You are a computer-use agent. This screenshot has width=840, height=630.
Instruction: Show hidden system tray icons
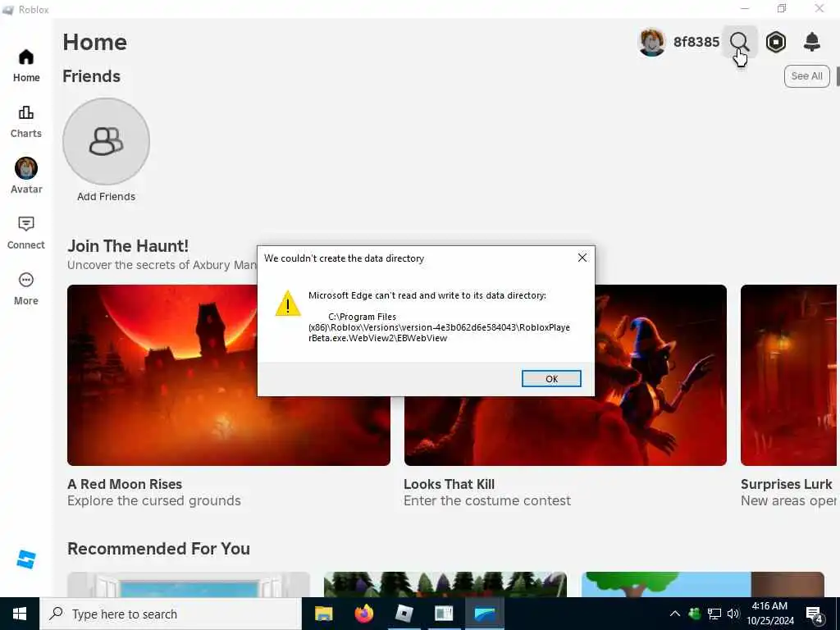pos(675,614)
